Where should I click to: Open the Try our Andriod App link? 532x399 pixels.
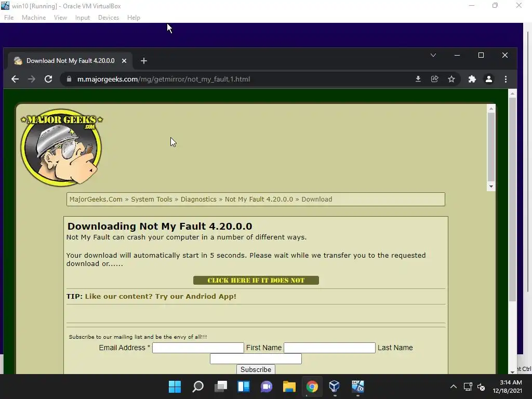(161, 296)
